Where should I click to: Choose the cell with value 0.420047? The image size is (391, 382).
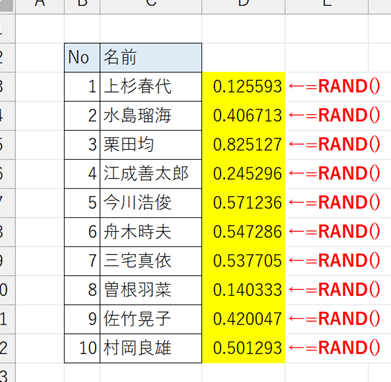[x=243, y=319]
